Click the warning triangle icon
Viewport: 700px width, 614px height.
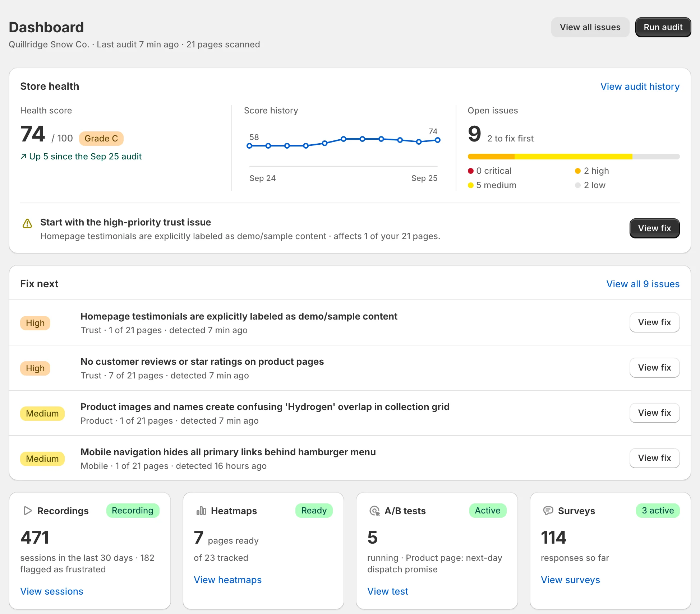27,223
